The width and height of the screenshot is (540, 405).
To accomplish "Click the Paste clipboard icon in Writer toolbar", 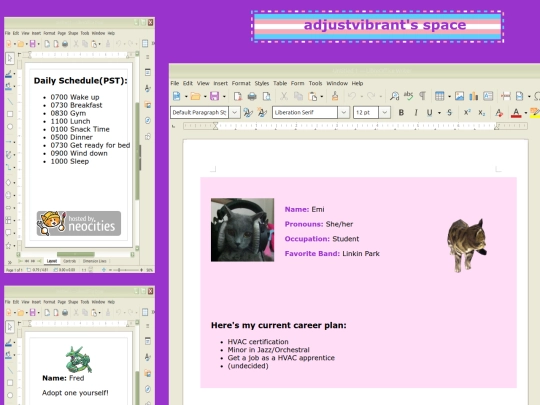I will pos(313,96).
